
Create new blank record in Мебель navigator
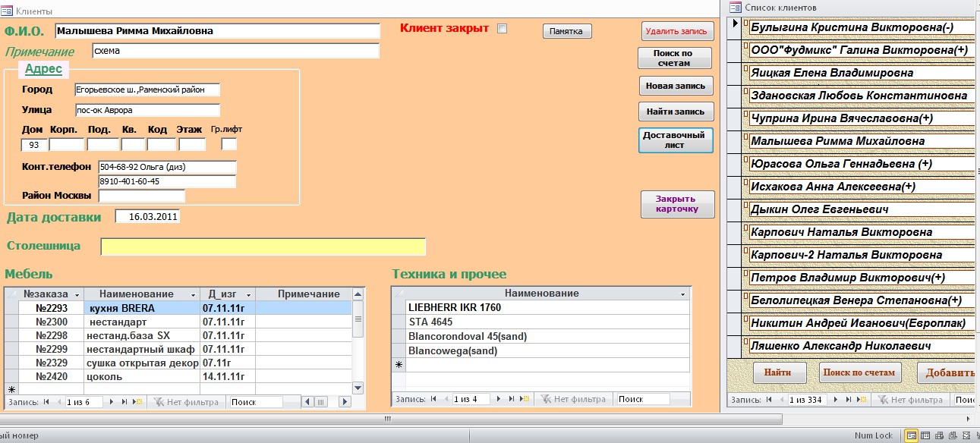point(137,402)
